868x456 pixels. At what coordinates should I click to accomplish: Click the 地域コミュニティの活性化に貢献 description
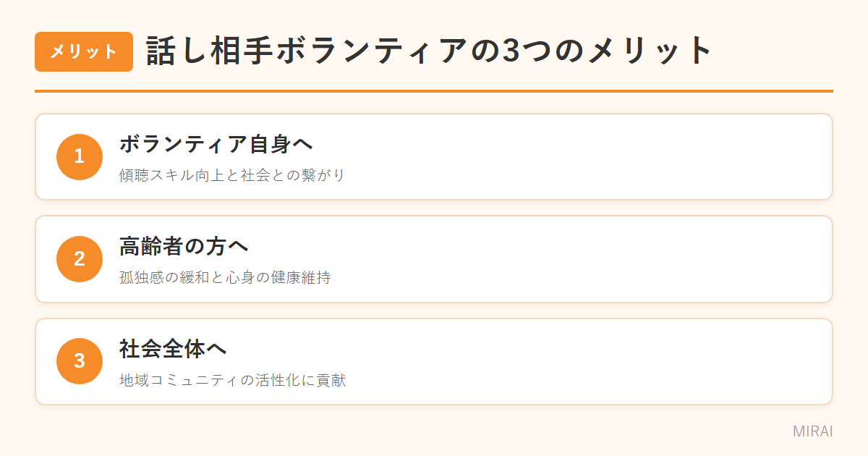coord(233,380)
